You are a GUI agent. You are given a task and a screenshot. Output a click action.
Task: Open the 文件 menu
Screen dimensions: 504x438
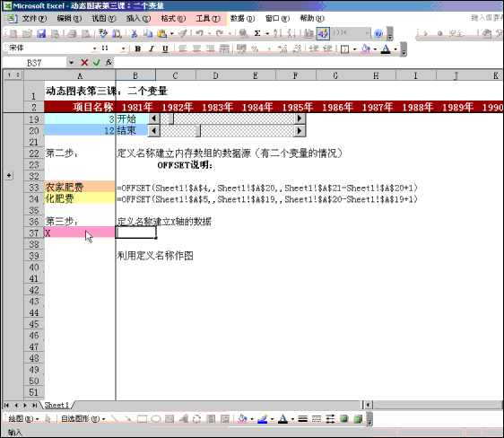(x=34, y=18)
